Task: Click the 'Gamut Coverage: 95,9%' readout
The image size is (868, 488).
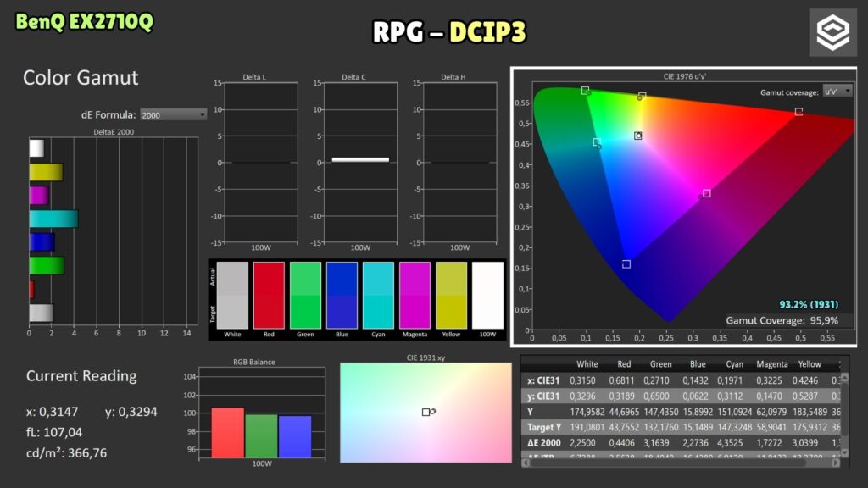Action: click(x=782, y=320)
